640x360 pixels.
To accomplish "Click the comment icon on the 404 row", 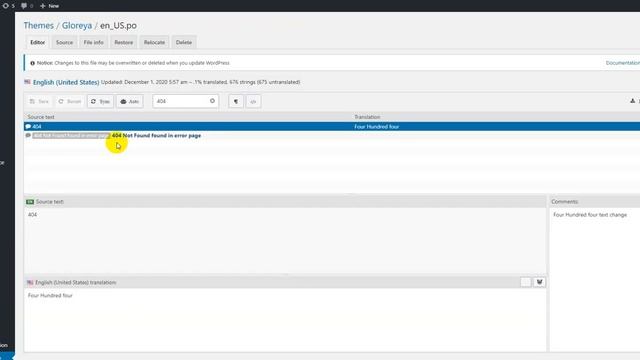I will click(28, 127).
